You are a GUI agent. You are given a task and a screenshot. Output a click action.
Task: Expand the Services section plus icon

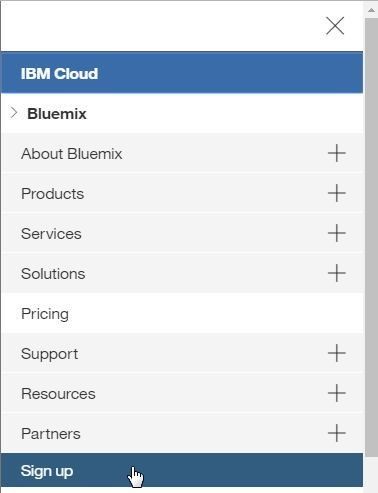(337, 233)
